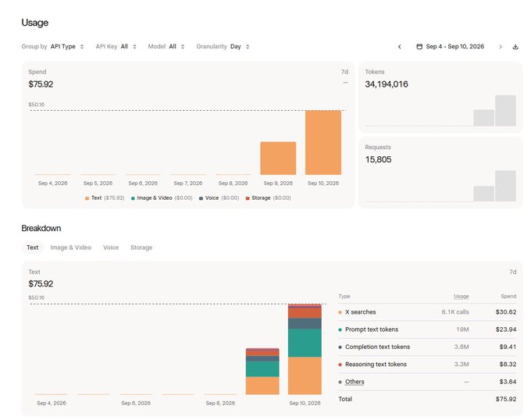This screenshot has width=531, height=420.
Task: Click the 3.3M usage value
Action: pyautogui.click(x=462, y=365)
